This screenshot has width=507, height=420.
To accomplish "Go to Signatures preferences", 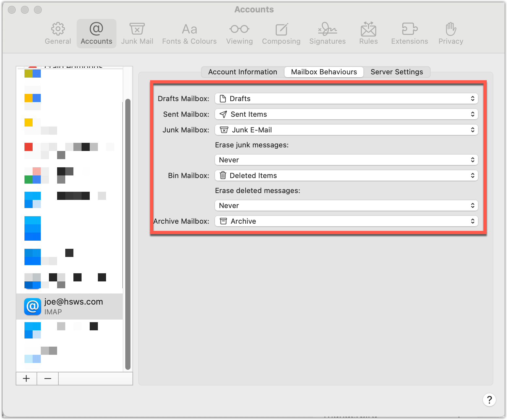I will [x=327, y=34].
